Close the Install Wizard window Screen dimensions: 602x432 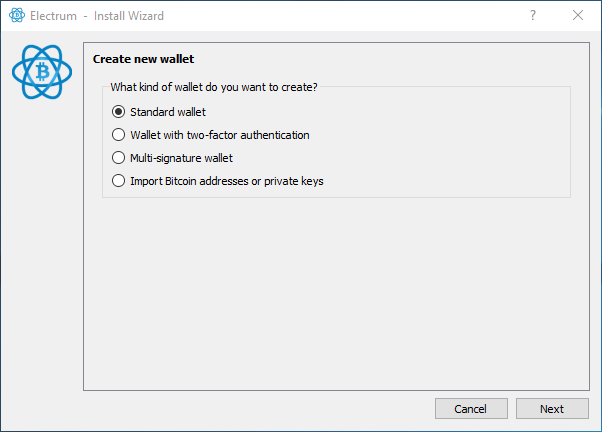tap(577, 15)
